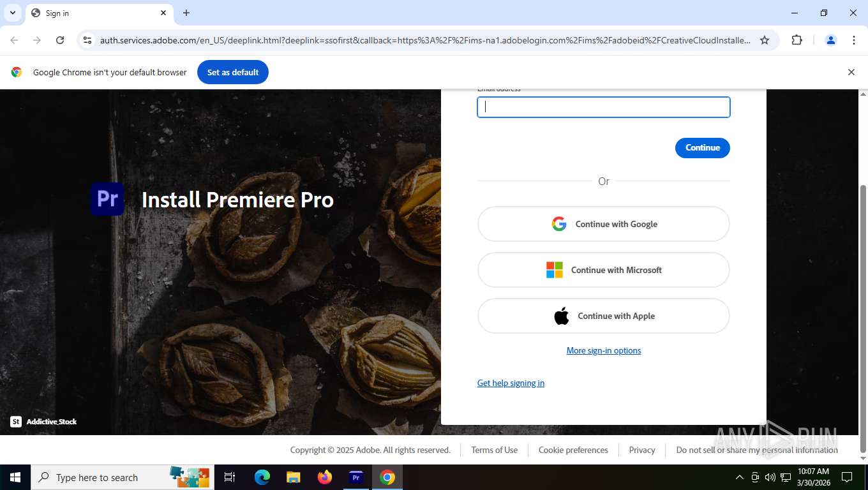Close the Sign in tab
868x490 pixels.
[x=163, y=13]
